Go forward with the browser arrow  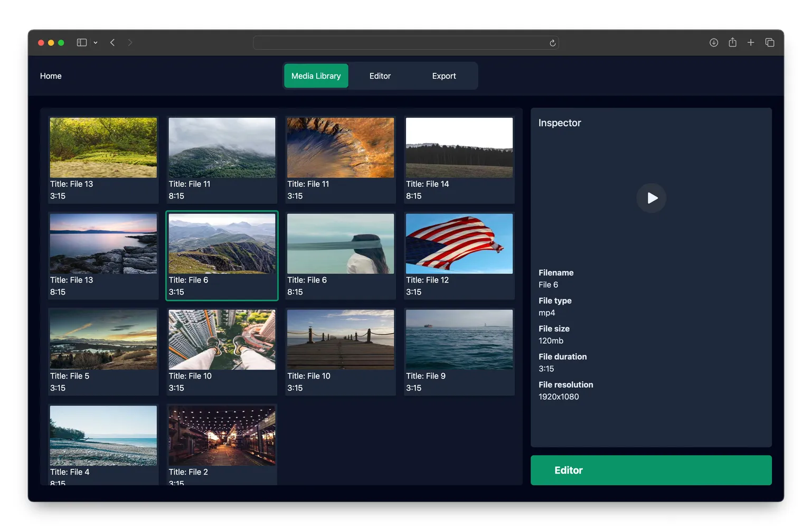[130, 43]
